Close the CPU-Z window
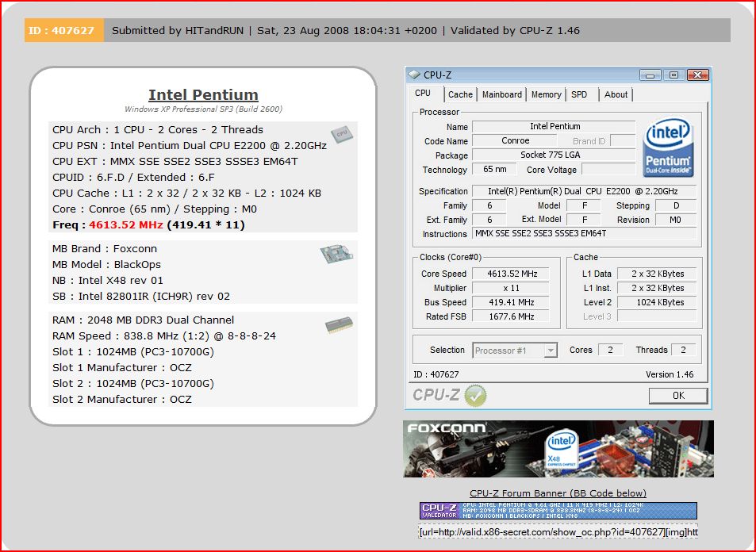Viewport: 756px width, 552px height. (697, 75)
